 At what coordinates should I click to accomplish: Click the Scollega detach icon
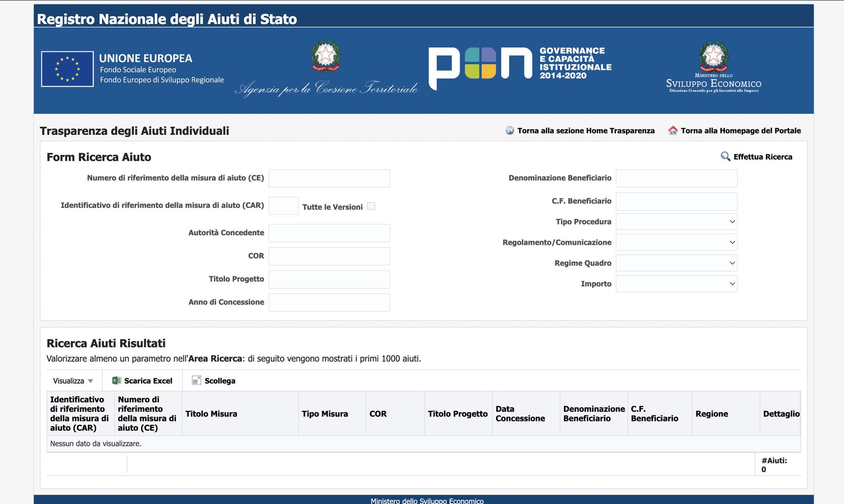196,381
